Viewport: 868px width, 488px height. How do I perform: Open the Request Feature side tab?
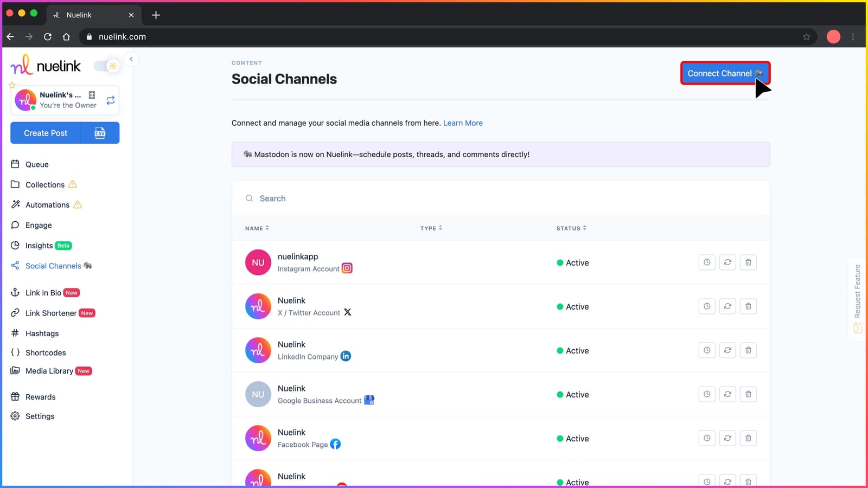[x=857, y=298]
